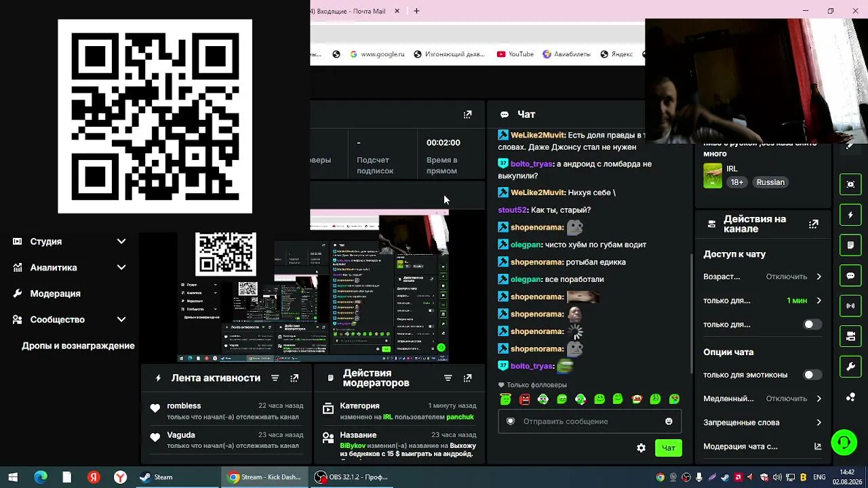Close the Входящие - Почта Mail tab

[397, 11]
